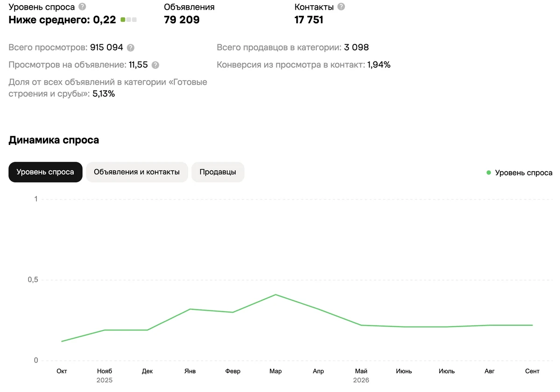Click conversion value 1,94%

[x=379, y=65]
